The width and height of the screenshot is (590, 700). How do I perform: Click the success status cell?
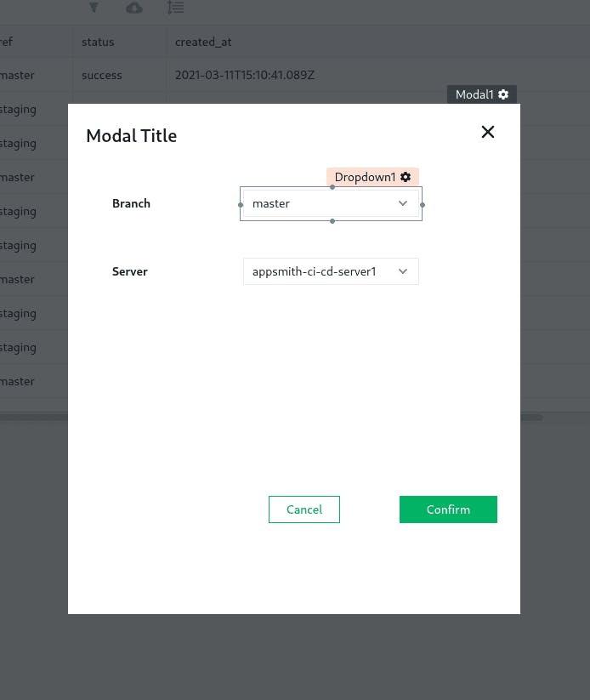point(102,75)
